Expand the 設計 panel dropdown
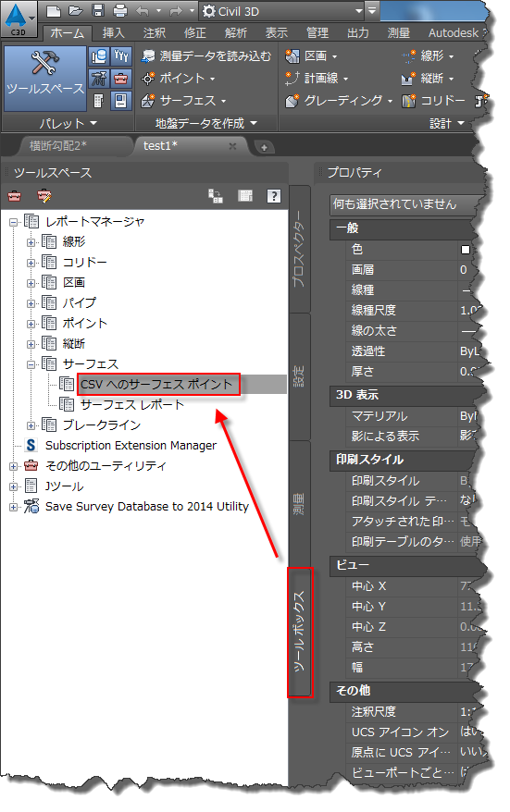The width and height of the screenshot is (510, 812). coord(446,123)
